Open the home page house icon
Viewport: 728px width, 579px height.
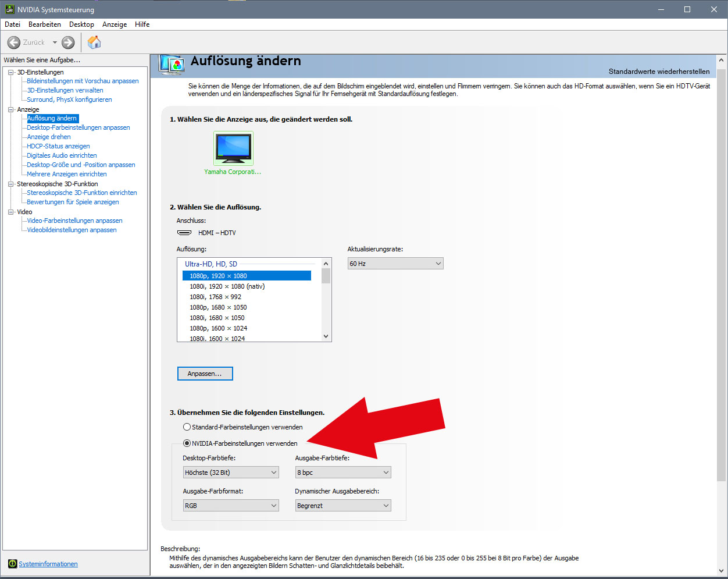(94, 42)
